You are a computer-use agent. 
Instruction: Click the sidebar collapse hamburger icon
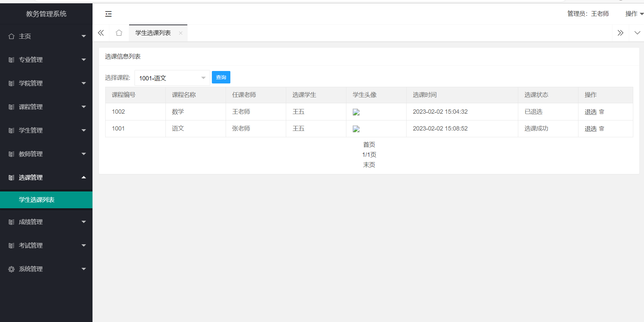tap(108, 14)
